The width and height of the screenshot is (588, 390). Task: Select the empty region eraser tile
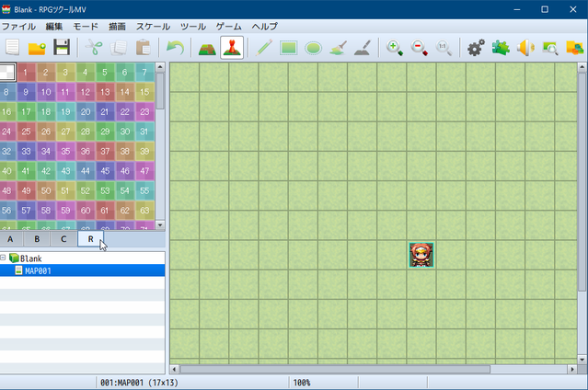[7, 72]
